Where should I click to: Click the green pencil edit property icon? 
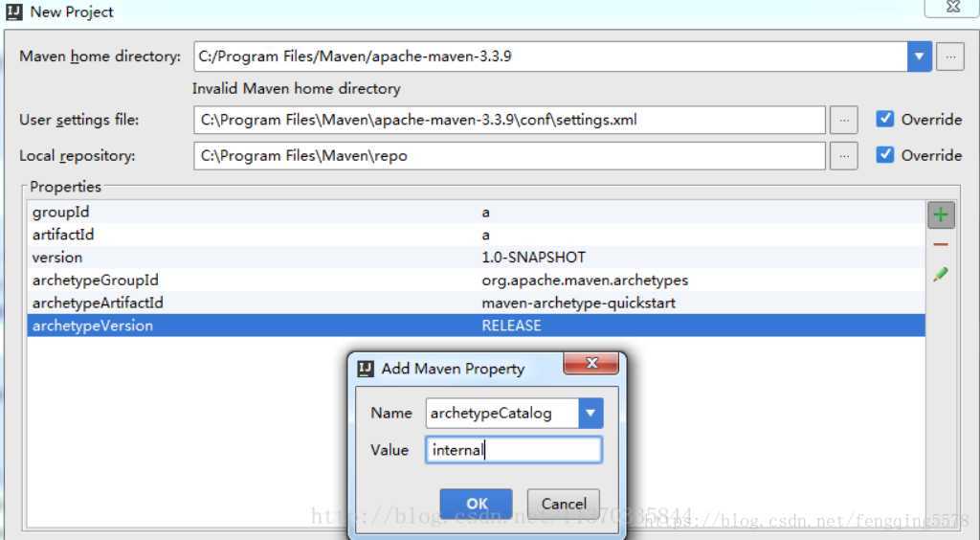[941, 274]
